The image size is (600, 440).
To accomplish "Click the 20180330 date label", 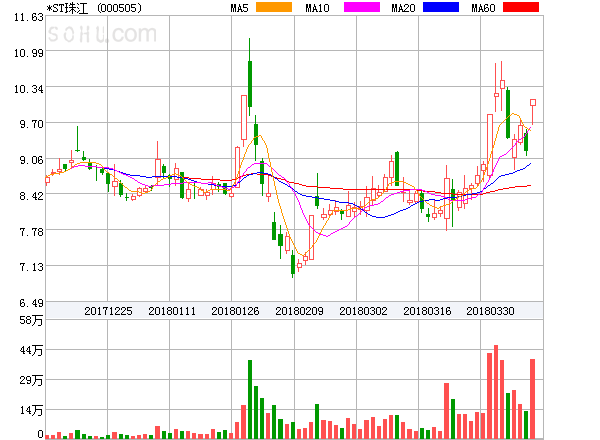I will click(490, 311).
